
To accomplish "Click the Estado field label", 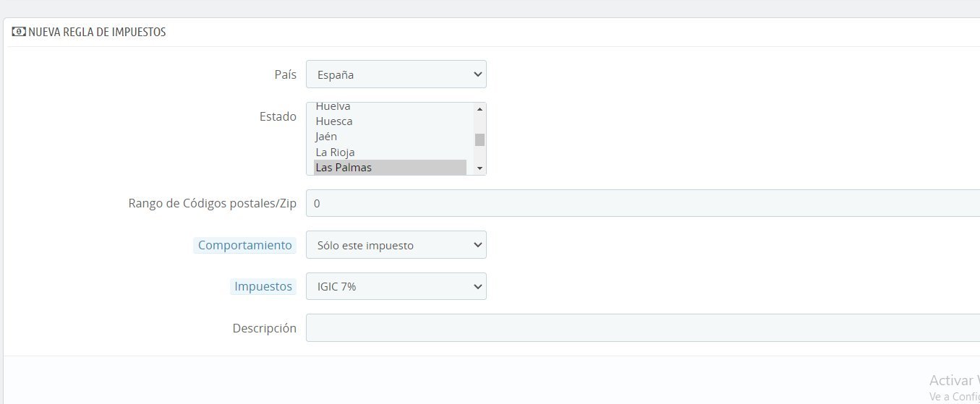I will pos(278,116).
